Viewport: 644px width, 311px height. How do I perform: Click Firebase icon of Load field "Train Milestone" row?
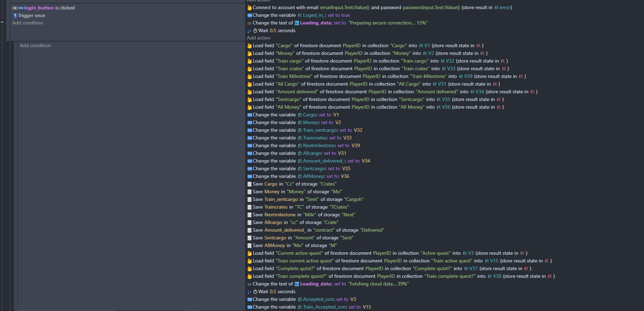(250, 76)
